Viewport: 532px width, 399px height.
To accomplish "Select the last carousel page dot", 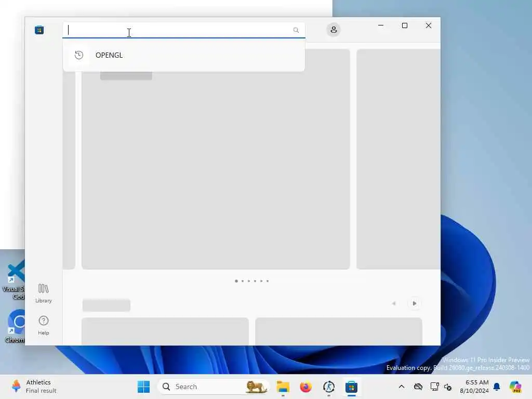I will coord(268,281).
